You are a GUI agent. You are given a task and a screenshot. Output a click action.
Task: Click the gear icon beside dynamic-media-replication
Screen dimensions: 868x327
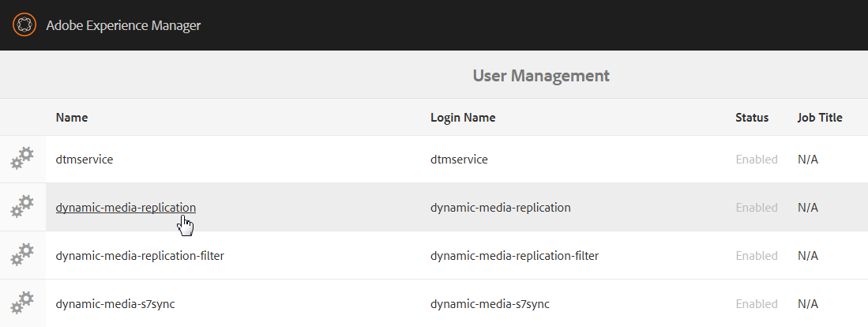pos(22,207)
